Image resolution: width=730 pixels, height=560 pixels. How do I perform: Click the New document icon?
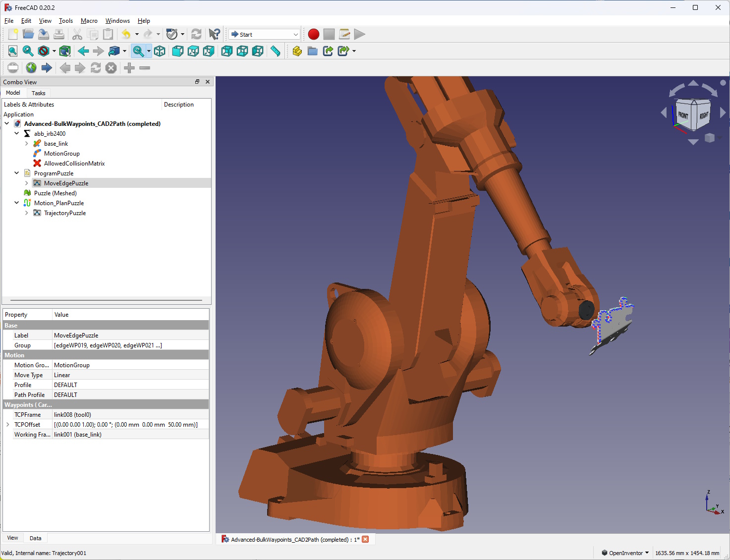pos(13,34)
